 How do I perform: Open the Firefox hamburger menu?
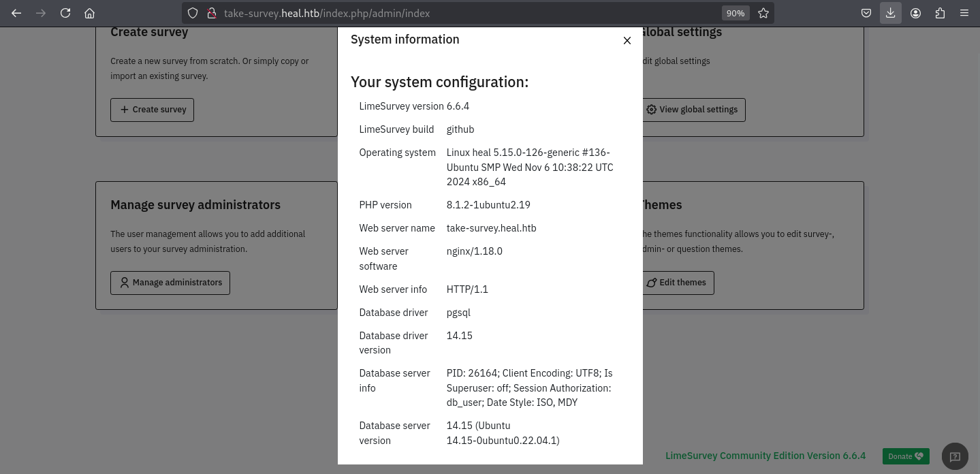(x=964, y=13)
